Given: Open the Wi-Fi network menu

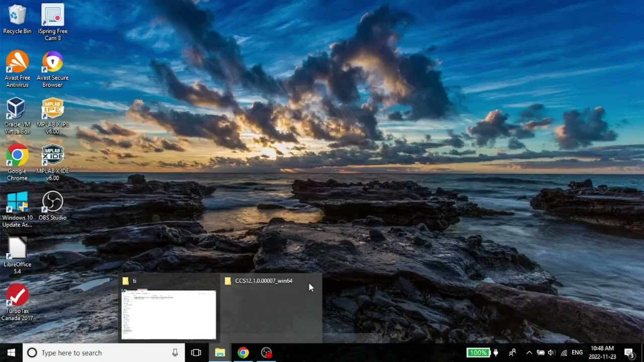Looking at the screenshot, I should [564, 352].
